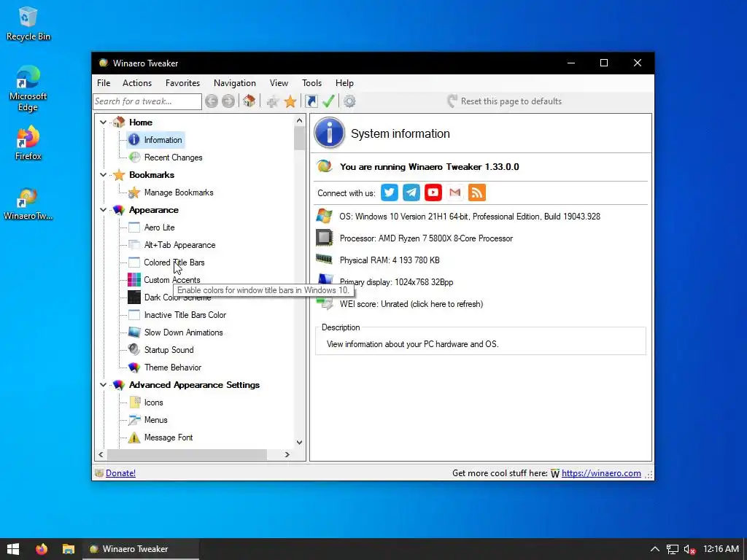This screenshot has width=747, height=560.
Task: Open the Twitter link icon
Action: [390, 192]
